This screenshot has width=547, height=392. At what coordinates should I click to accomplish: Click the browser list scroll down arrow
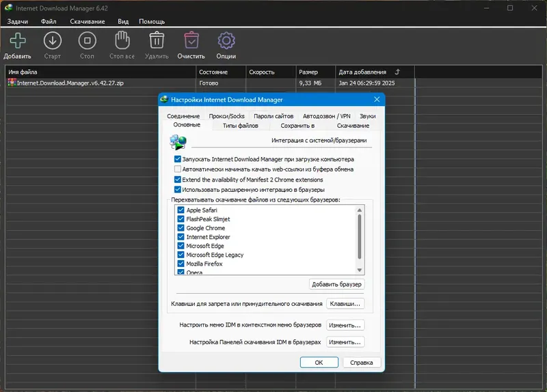(360, 270)
